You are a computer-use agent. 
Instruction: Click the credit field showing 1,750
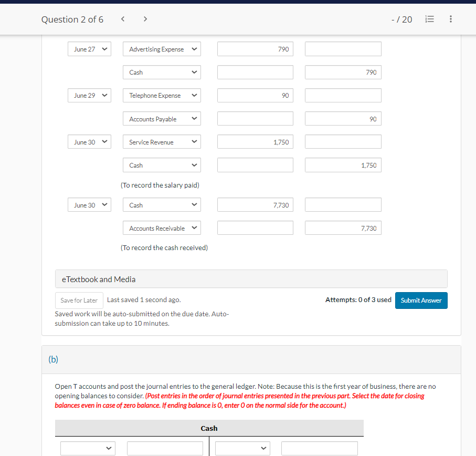coord(343,164)
